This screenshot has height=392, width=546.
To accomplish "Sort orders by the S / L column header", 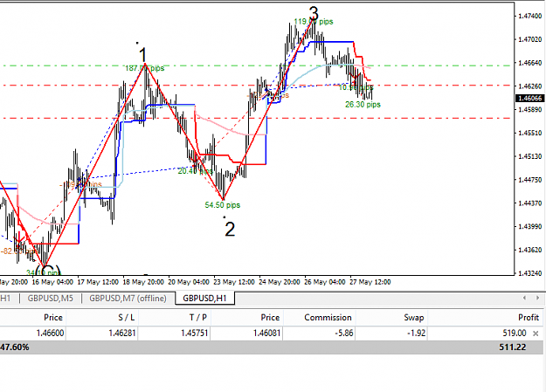I will tap(126, 318).
